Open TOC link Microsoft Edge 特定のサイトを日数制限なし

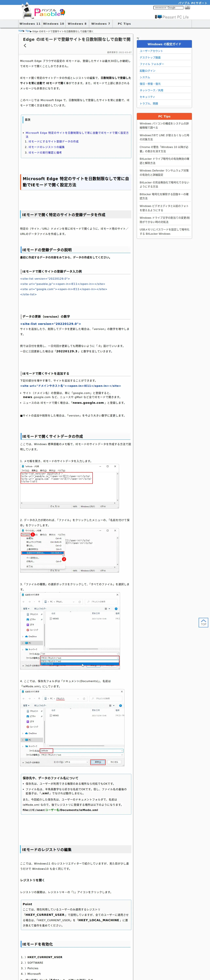(77, 135)
